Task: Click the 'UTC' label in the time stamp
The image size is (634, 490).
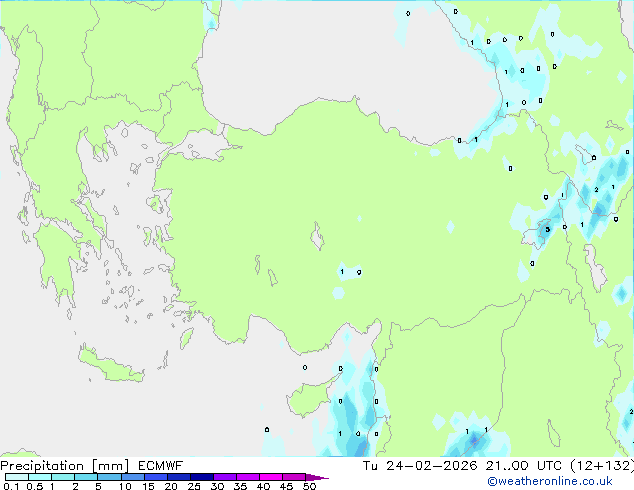Action: pos(549,466)
